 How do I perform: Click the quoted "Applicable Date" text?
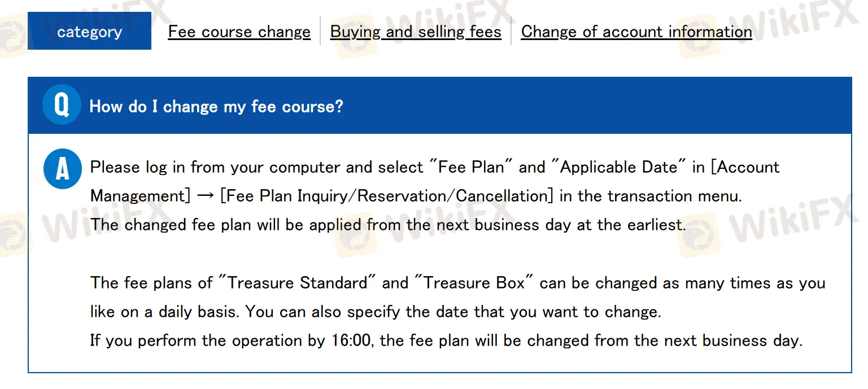coord(618,167)
